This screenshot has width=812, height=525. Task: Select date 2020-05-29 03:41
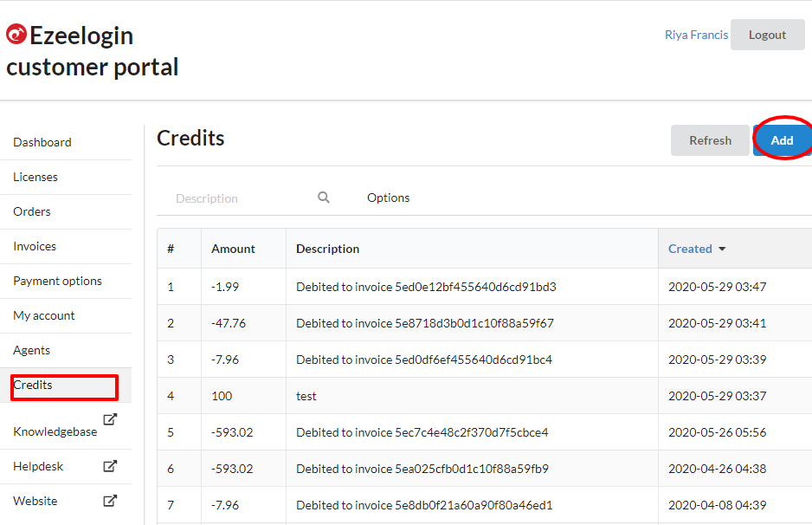718,323
